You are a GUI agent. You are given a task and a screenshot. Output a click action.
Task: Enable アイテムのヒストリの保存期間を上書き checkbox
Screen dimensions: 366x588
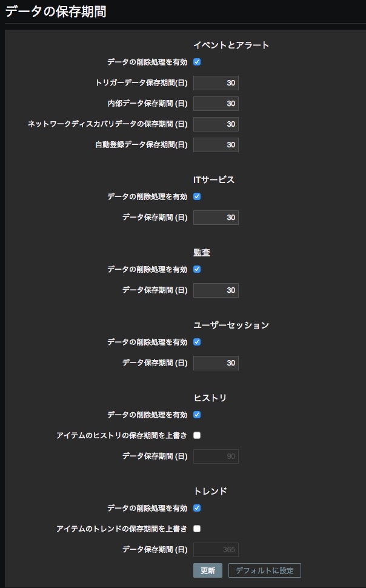pos(197,435)
